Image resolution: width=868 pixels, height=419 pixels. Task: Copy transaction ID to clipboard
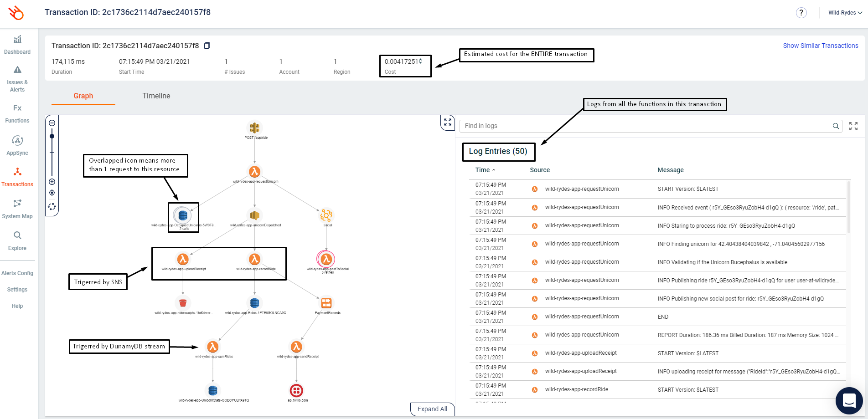(x=207, y=46)
